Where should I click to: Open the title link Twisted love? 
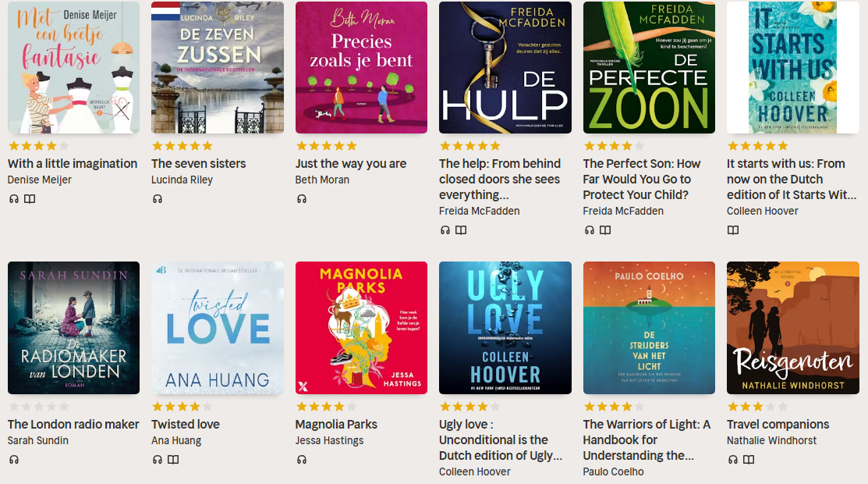coord(186,424)
